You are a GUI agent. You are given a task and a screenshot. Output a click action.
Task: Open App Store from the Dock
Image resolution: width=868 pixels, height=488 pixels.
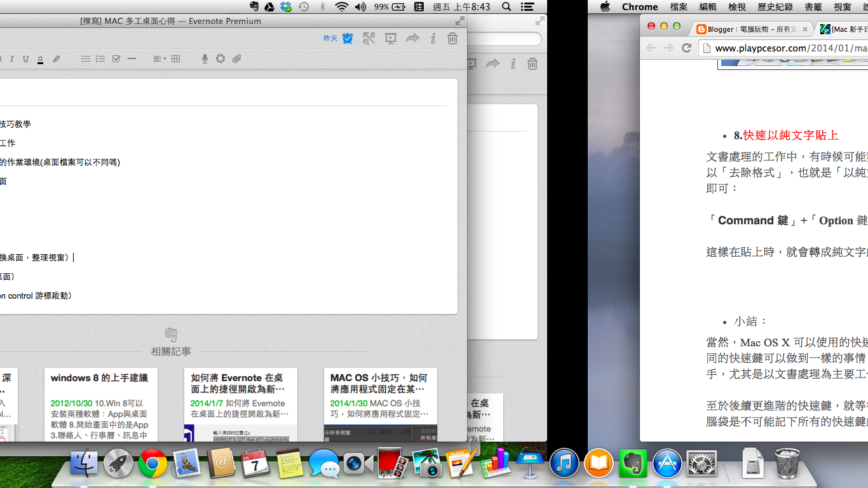667,463
